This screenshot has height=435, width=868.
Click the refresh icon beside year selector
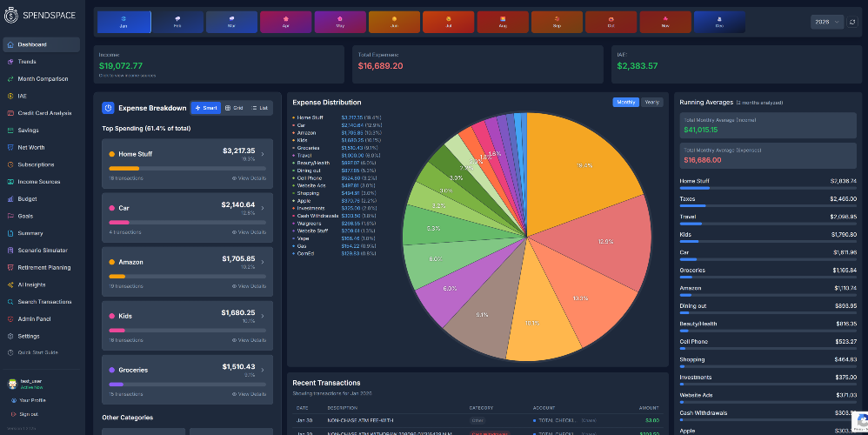(852, 22)
